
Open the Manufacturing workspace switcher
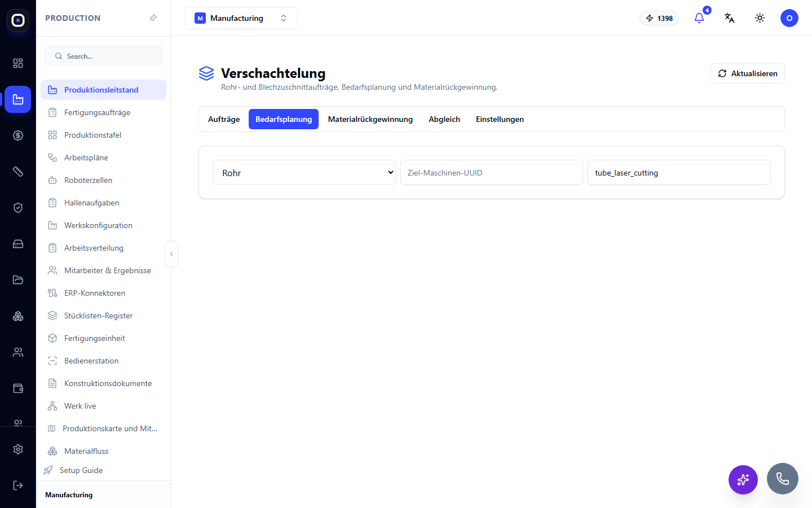click(241, 18)
